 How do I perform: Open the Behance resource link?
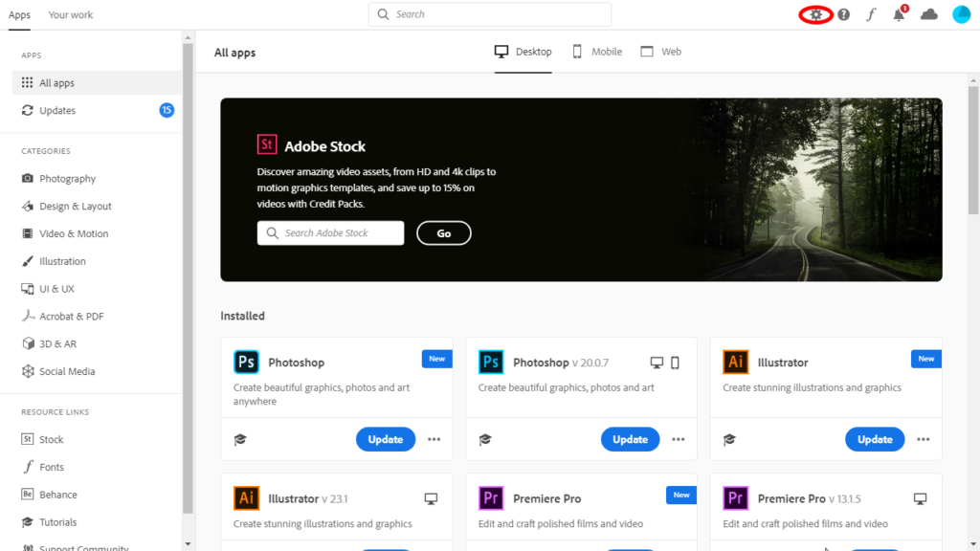(x=50, y=495)
